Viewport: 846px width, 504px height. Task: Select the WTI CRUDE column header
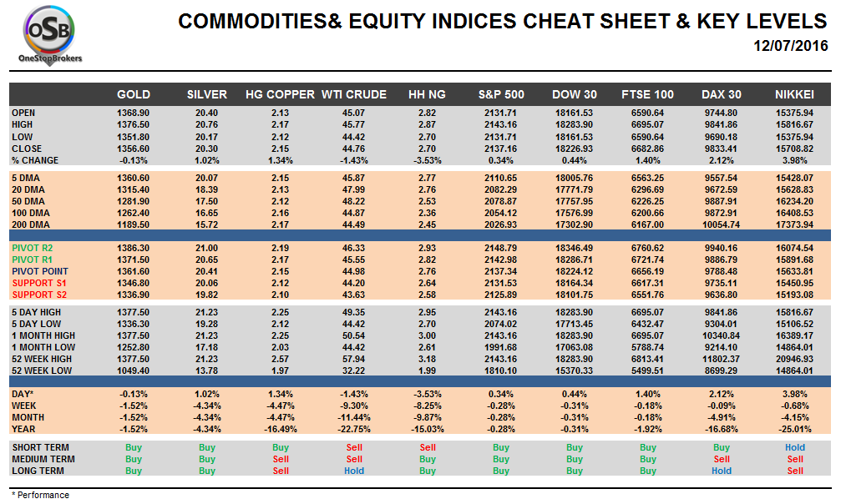(354, 94)
